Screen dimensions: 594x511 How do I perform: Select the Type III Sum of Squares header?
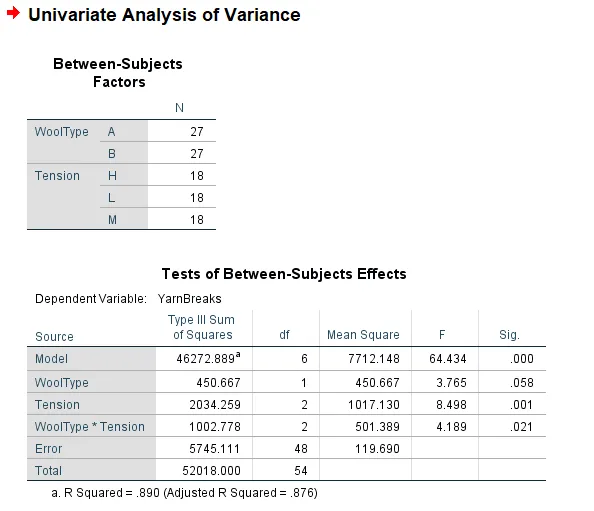pyautogui.click(x=202, y=327)
